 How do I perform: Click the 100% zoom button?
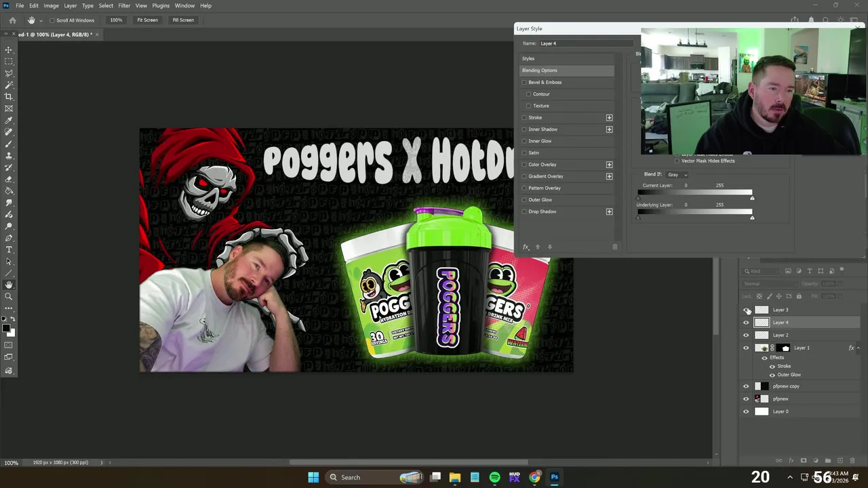(116, 20)
